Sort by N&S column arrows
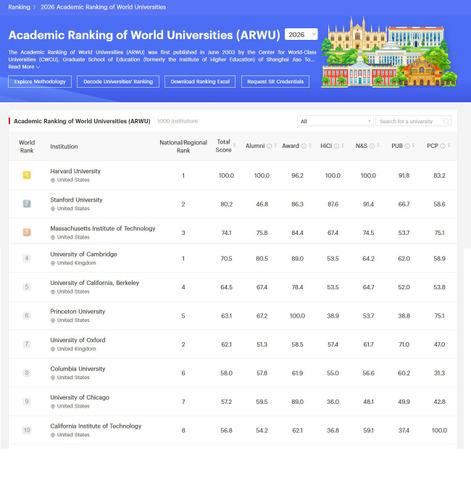 378,146
